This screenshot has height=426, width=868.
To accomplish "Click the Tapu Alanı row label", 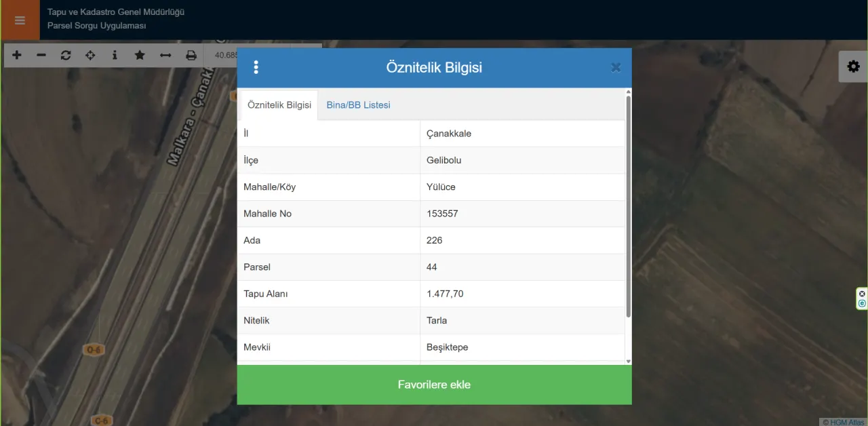I will 266,294.
